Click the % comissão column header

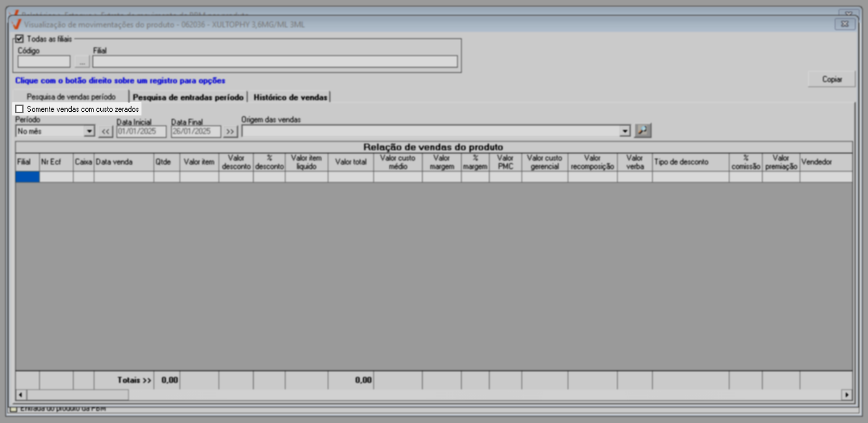click(x=746, y=162)
